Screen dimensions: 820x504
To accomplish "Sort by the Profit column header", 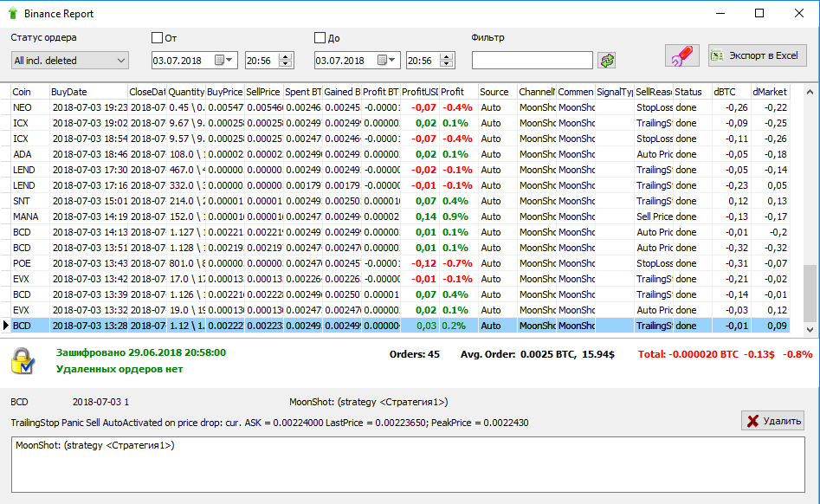I will coord(459,92).
